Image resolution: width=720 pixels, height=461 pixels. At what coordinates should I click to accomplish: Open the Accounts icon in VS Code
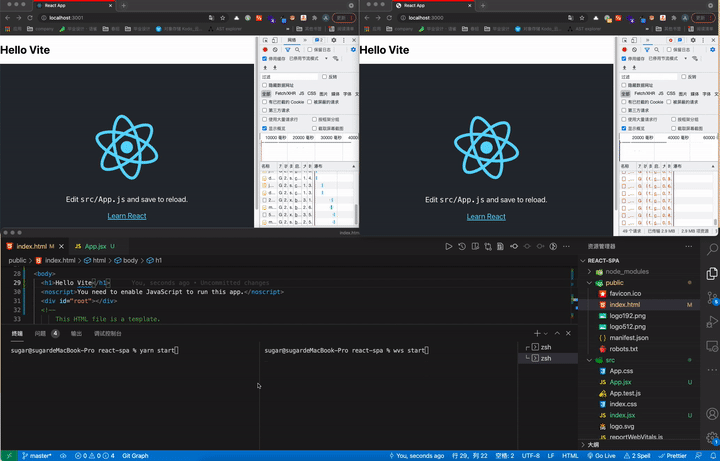pyautogui.click(x=712, y=414)
